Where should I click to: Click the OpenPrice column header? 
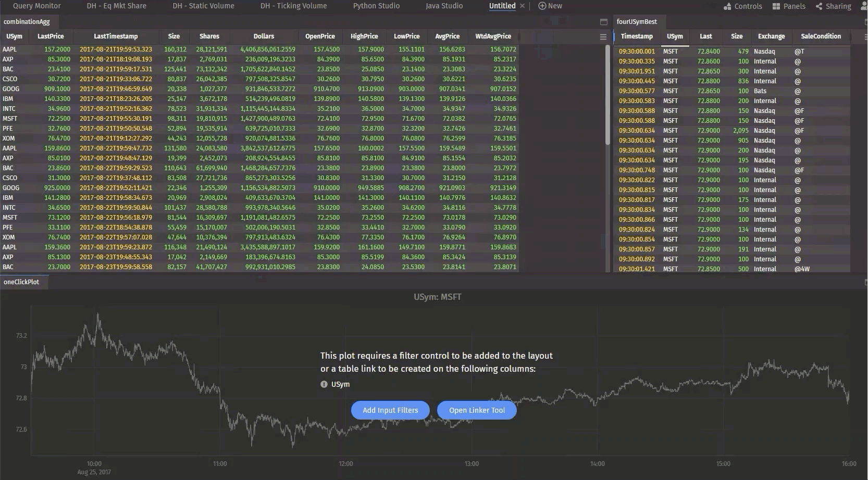(x=320, y=36)
